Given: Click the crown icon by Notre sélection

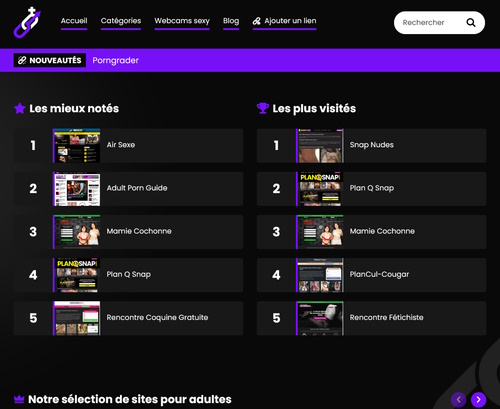Looking at the screenshot, I should tap(19, 399).
